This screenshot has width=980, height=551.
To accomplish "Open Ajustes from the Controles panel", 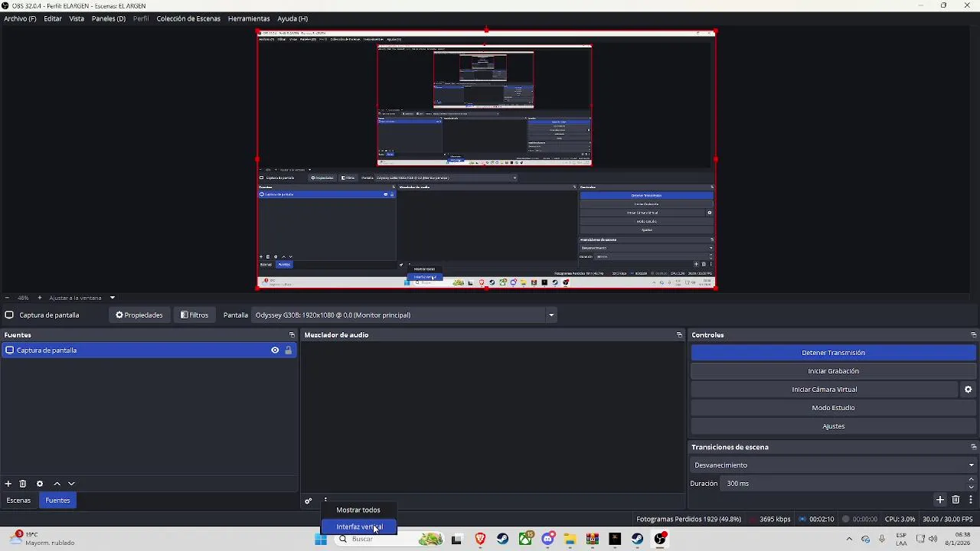I will [833, 426].
